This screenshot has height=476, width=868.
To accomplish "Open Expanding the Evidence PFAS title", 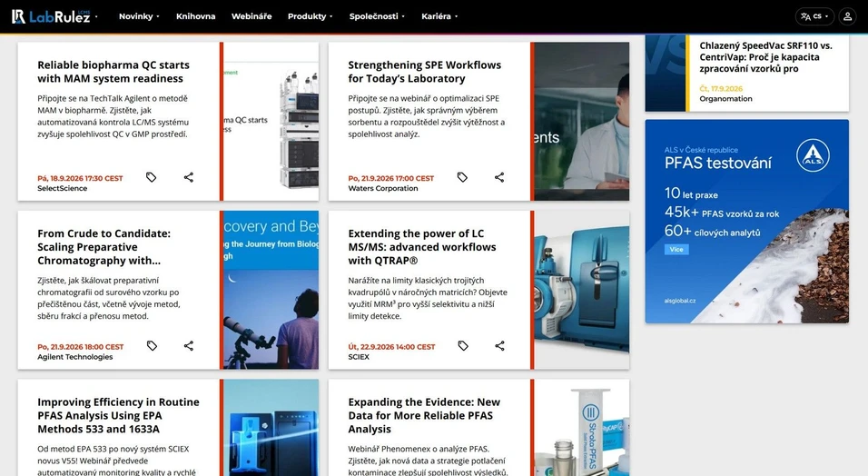I will (424, 415).
